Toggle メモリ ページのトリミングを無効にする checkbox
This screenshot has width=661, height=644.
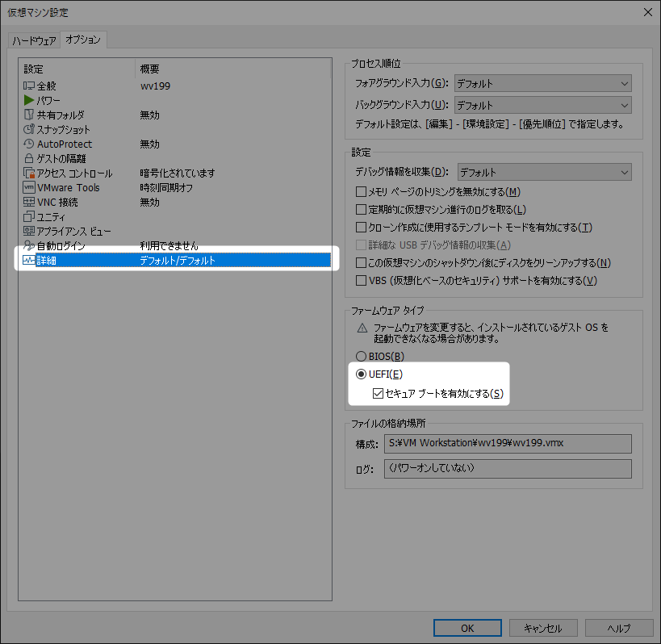click(361, 192)
